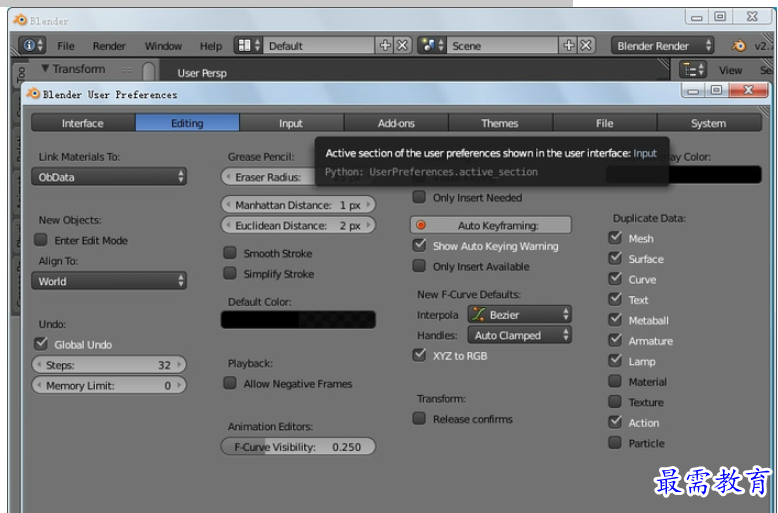Open the Auto Clamped handles dropdown
Screen dimensions: 778x513
point(519,335)
